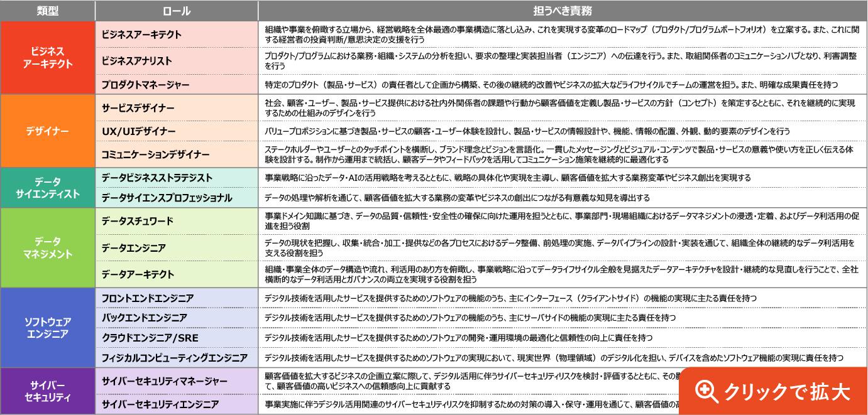This screenshot has height=415, width=868.
Task: Select the ロール column header
Action: (176, 11)
